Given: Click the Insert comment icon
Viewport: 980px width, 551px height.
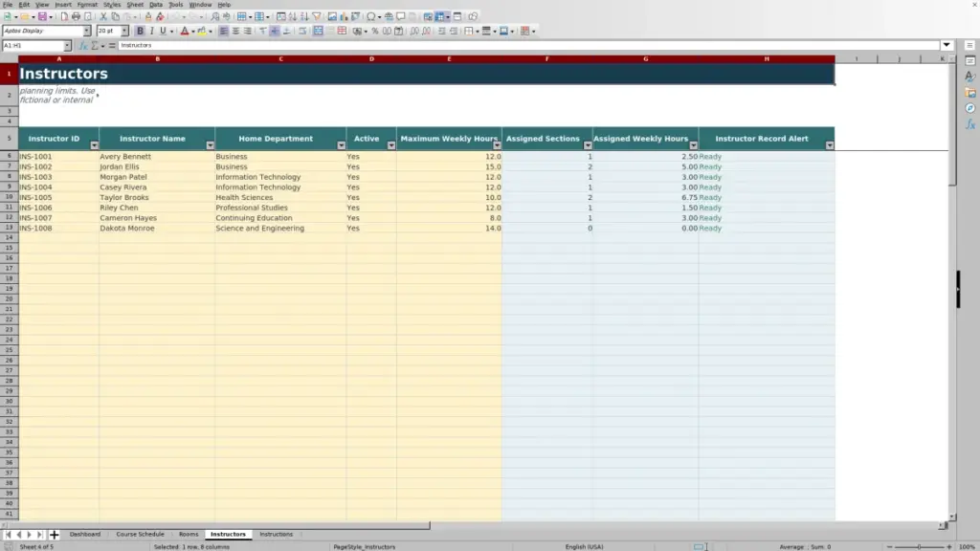Looking at the screenshot, I should pos(401,16).
